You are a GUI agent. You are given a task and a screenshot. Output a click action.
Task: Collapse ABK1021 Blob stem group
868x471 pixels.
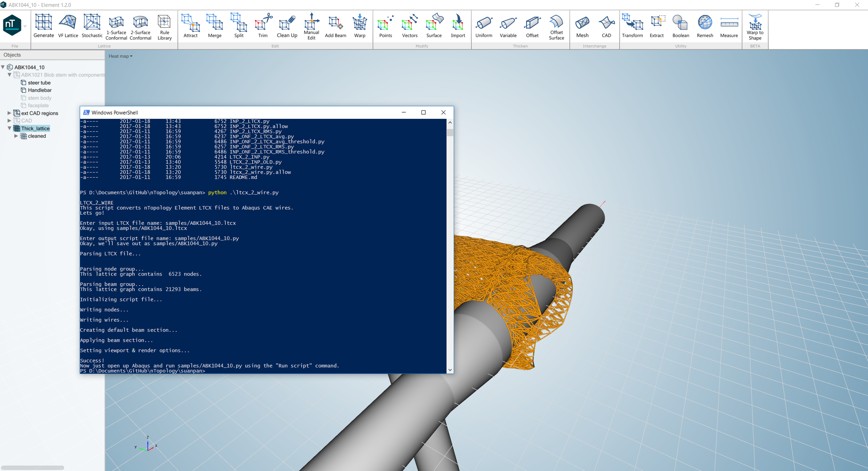pyautogui.click(x=9, y=75)
